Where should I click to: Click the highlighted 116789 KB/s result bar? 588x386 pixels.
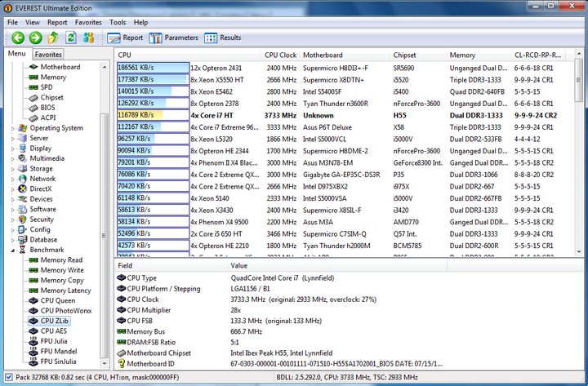153,115
